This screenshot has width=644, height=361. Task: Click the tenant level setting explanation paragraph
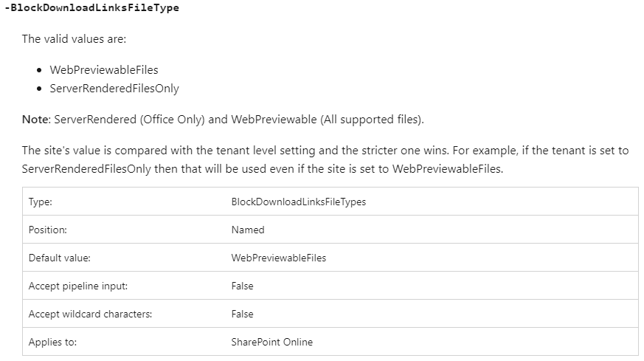325,159
